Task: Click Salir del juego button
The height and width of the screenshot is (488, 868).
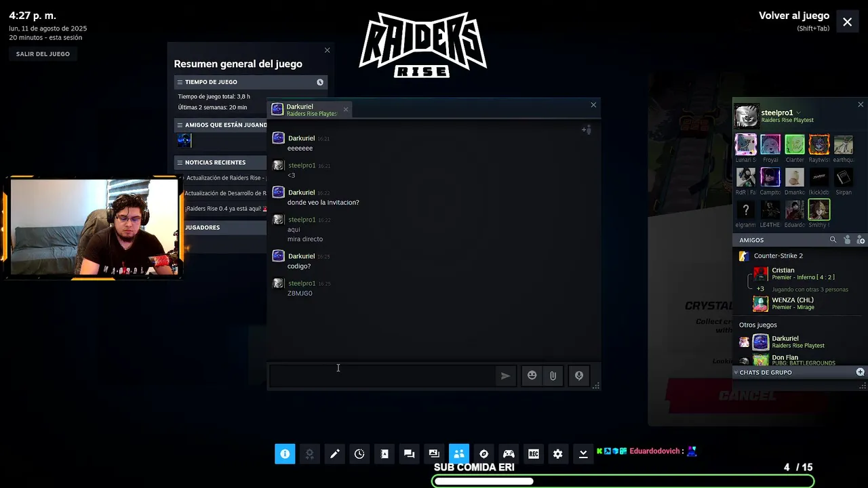Action: [43, 54]
